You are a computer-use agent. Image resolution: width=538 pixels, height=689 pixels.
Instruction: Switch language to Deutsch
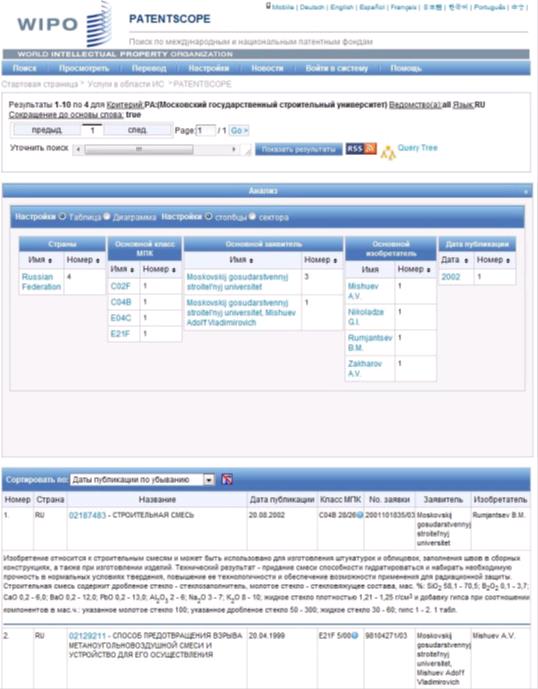312,7
